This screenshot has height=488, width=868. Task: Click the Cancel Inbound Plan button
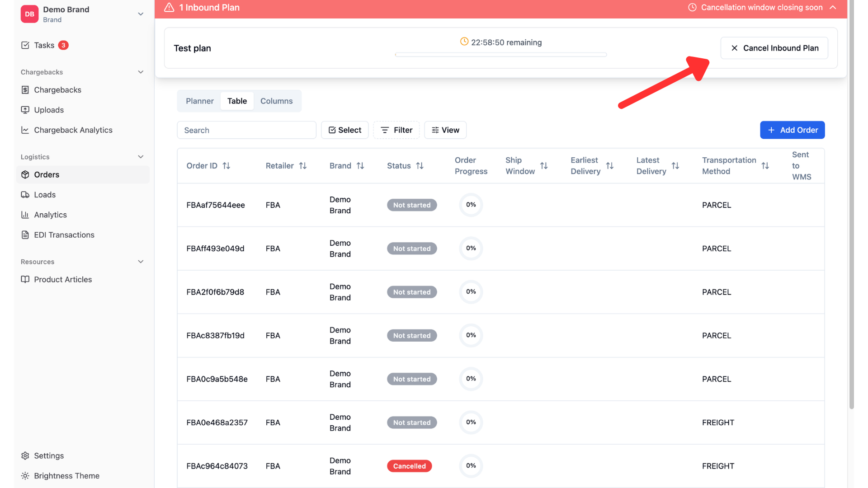[x=774, y=48]
